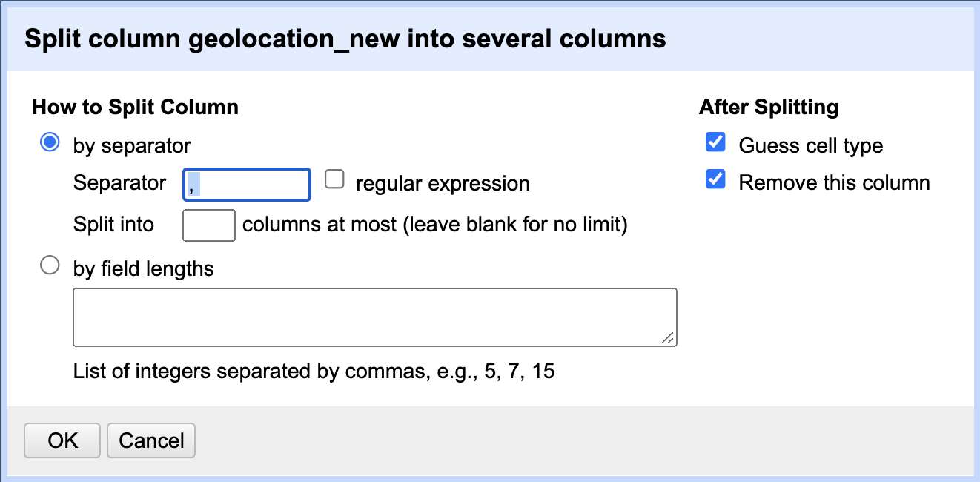This screenshot has width=980, height=482.
Task: Select the "by separator" radio button
Action: 50,142
